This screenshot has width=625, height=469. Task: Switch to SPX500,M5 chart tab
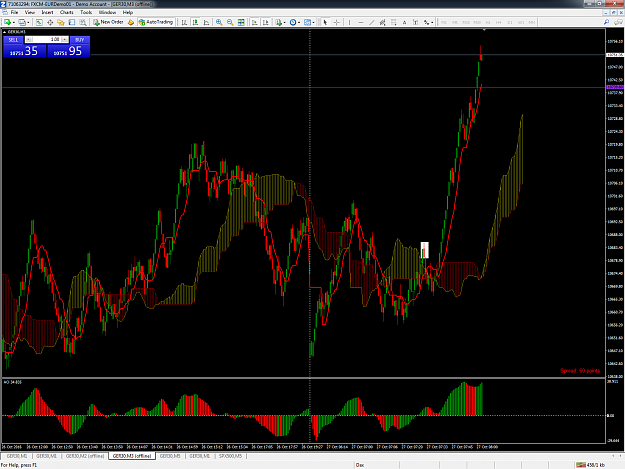230,456
